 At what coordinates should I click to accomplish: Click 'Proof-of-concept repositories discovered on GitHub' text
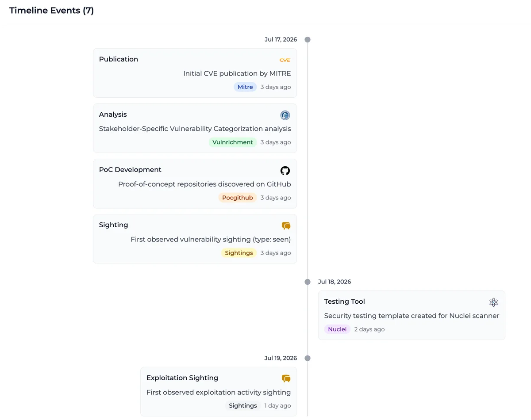coord(205,184)
